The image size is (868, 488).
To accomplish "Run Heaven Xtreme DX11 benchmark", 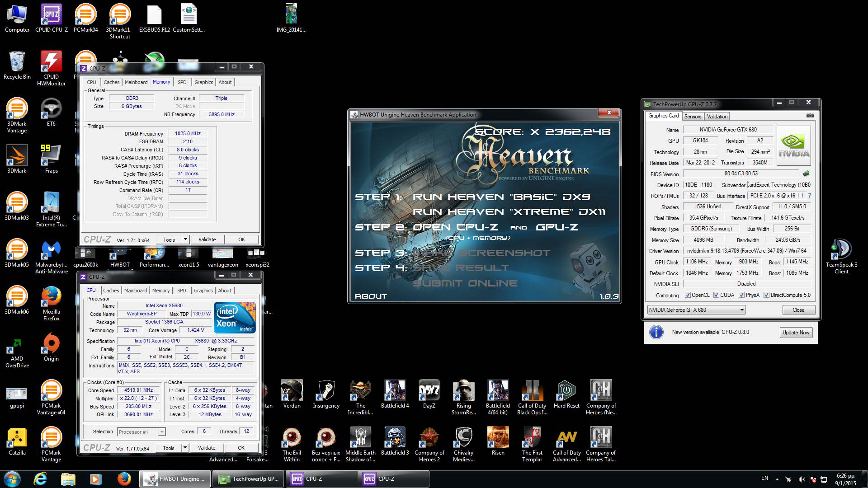I will 509,212.
